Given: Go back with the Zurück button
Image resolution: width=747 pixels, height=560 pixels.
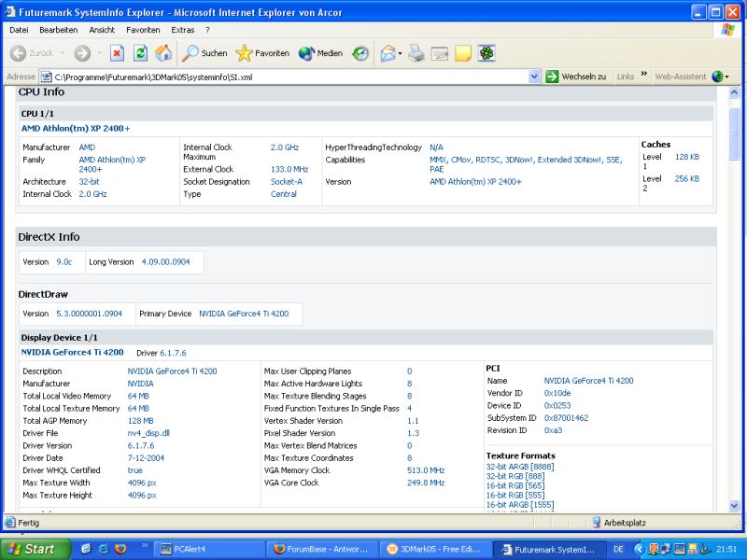Looking at the screenshot, I should 32,53.
